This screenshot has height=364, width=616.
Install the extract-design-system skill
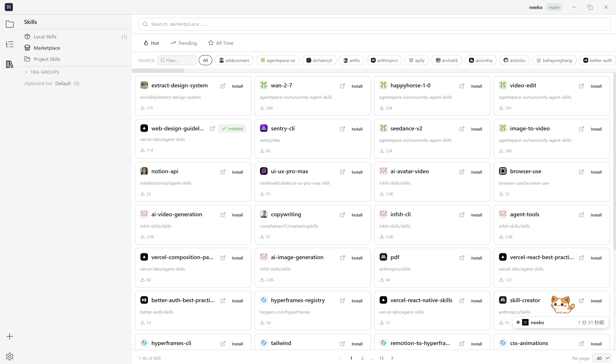coord(237,86)
